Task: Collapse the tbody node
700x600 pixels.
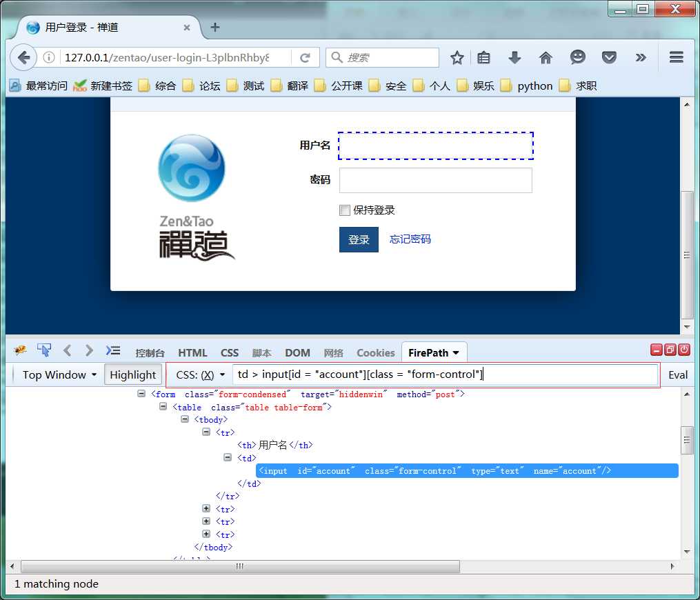Action: [185, 419]
